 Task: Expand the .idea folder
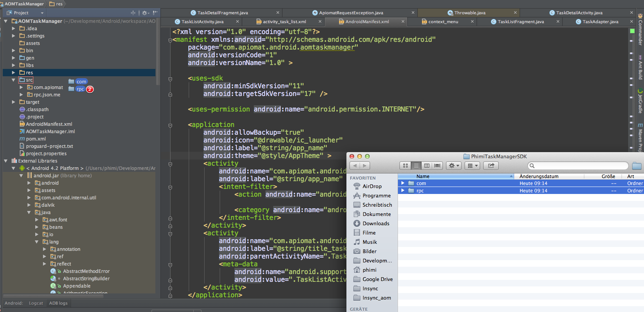tap(14, 29)
